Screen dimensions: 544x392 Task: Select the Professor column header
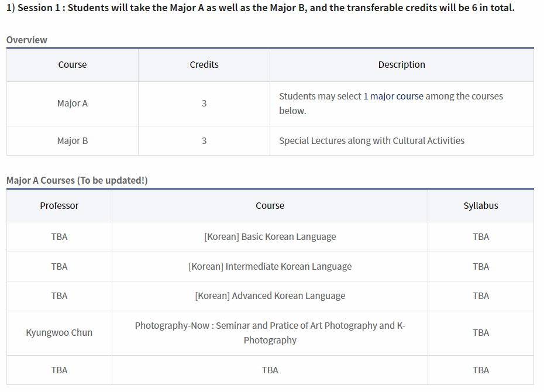tap(59, 206)
